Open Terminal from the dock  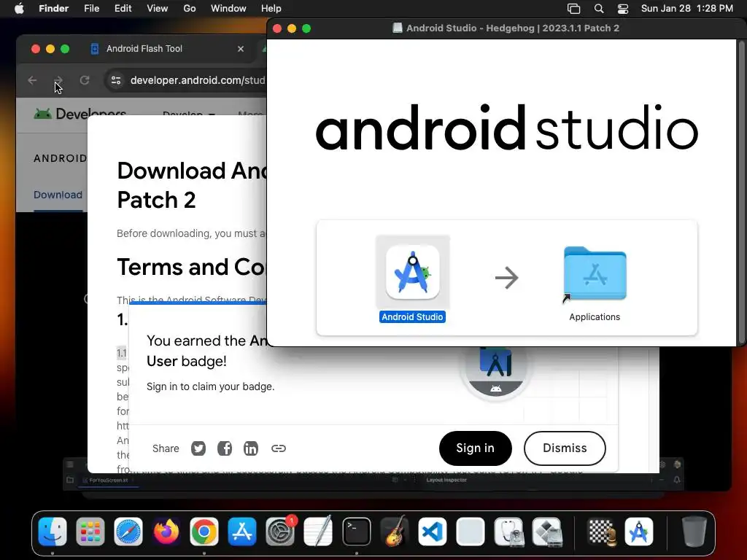[356, 532]
